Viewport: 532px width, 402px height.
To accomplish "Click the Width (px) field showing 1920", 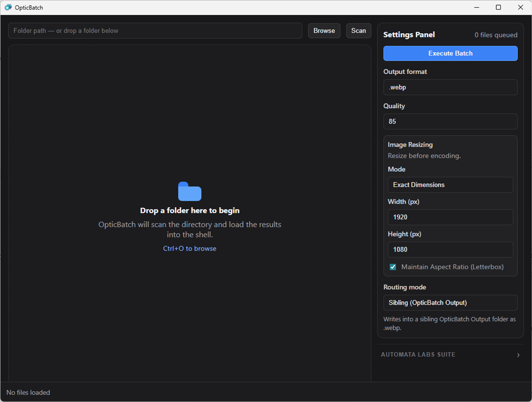I will [x=450, y=217].
